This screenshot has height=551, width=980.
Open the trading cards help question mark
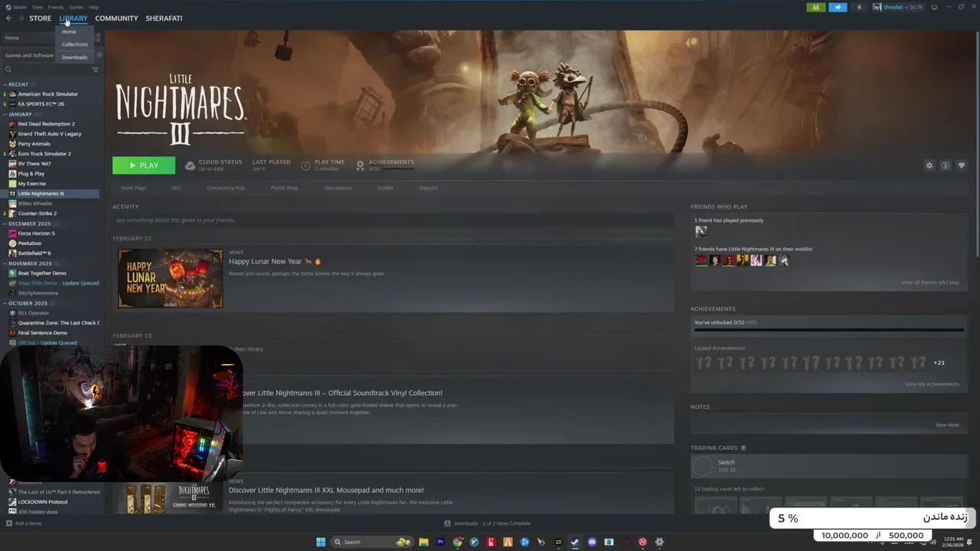743,448
